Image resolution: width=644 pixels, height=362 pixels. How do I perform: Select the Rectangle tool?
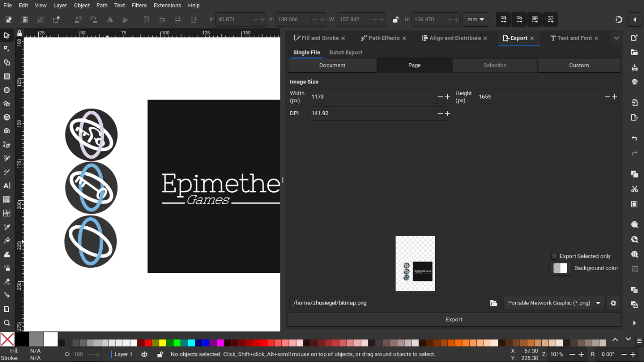tap(7, 76)
